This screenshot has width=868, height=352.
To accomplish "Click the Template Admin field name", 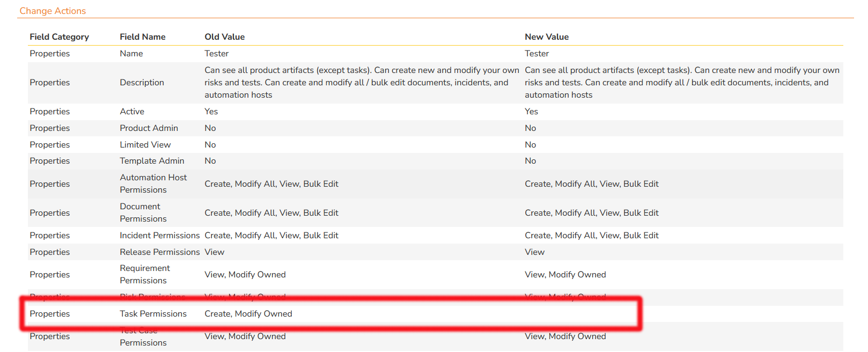I will click(152, 160).
